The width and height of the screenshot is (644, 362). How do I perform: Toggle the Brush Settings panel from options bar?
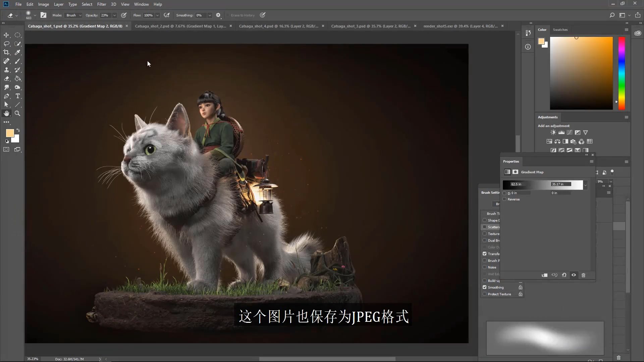tap(43, 15)
